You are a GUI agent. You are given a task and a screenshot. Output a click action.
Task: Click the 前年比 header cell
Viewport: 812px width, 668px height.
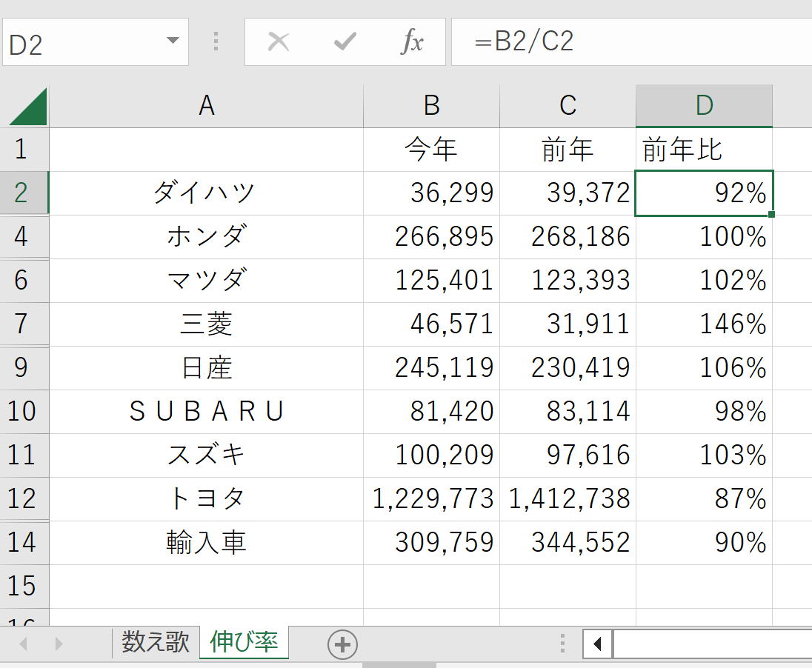tap(705, 150)
